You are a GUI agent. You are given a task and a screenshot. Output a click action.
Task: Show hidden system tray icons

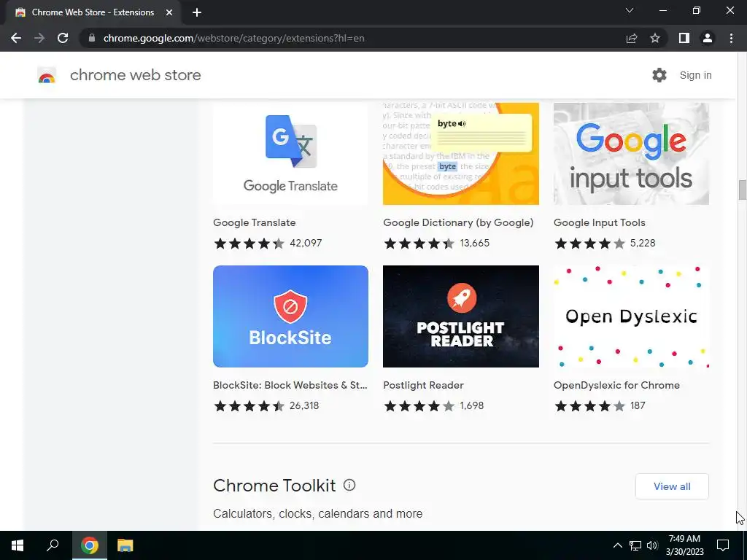617,545
